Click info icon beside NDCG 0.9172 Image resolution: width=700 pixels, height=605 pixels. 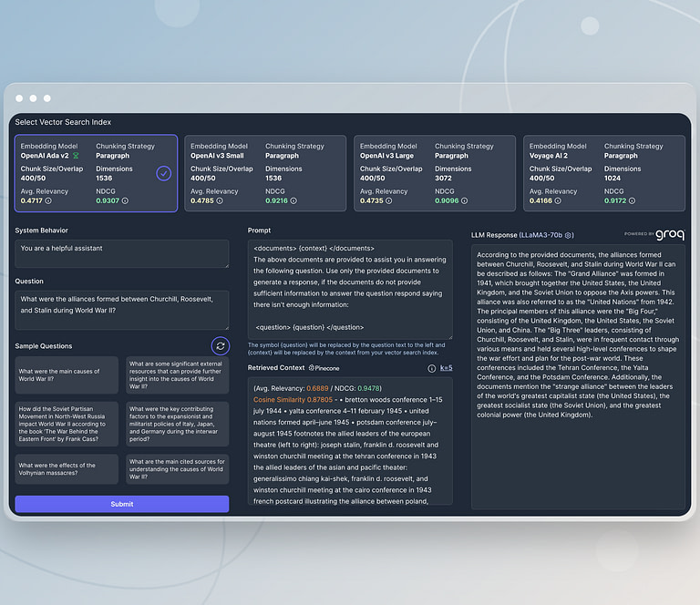tap(633, 200)
